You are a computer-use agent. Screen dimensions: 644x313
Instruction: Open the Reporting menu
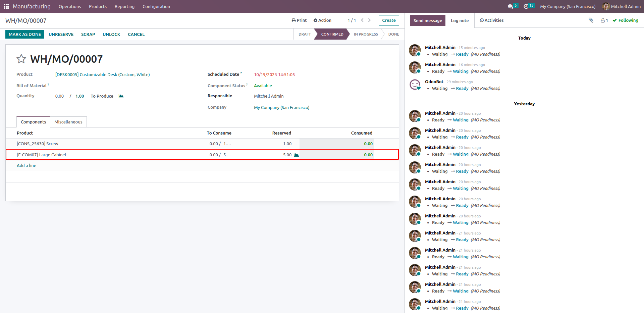124,6
